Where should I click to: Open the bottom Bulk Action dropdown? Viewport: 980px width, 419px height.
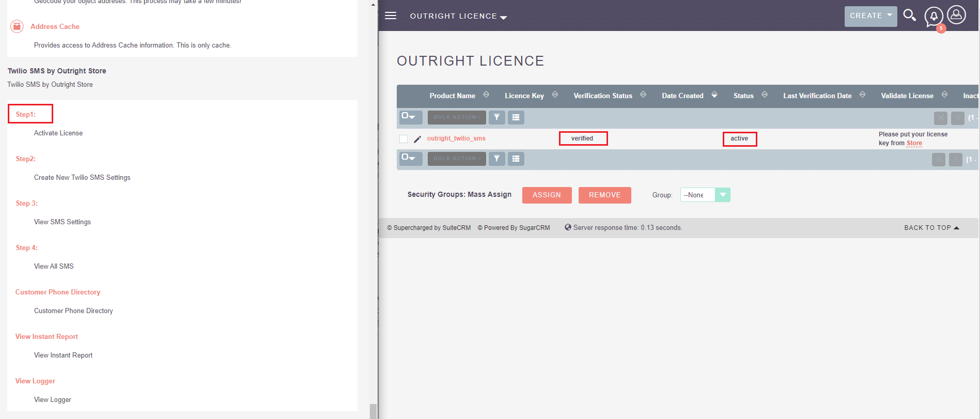coord(457,159)
